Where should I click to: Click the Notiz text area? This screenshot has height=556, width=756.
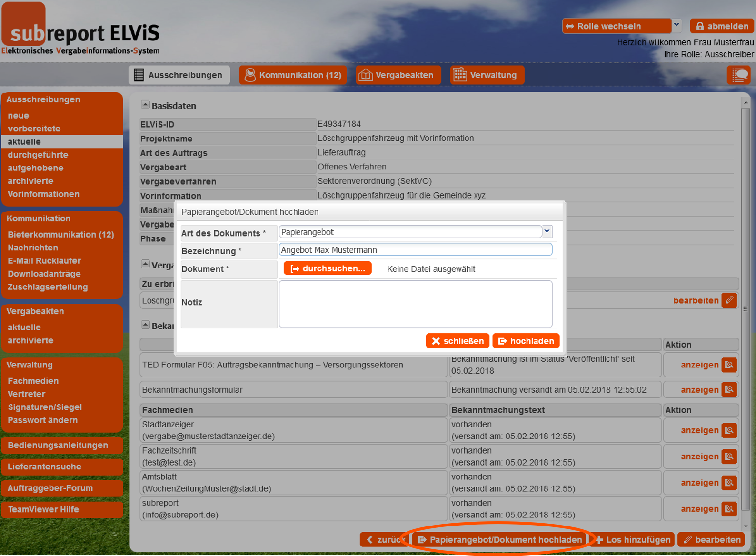[415, 304]
